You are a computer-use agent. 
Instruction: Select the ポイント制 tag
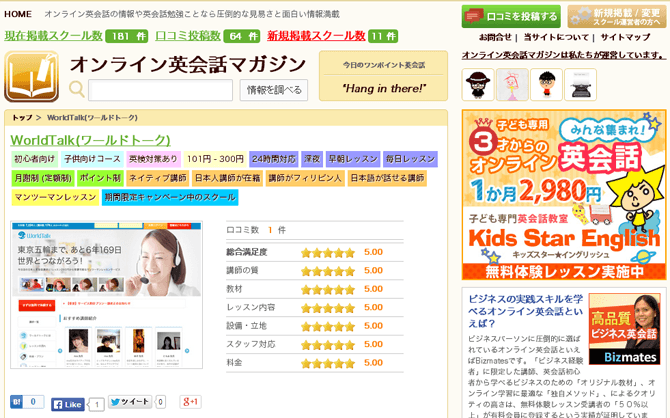[x=100, y=178]
